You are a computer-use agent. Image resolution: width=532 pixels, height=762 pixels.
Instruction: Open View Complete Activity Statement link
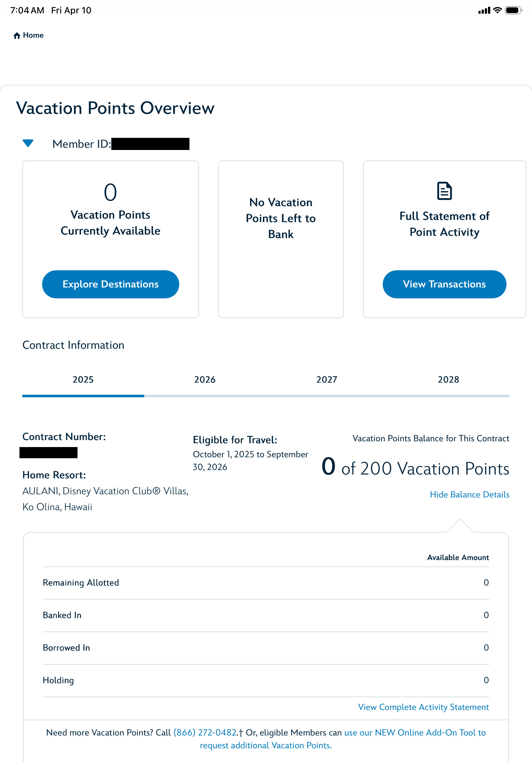423,707
